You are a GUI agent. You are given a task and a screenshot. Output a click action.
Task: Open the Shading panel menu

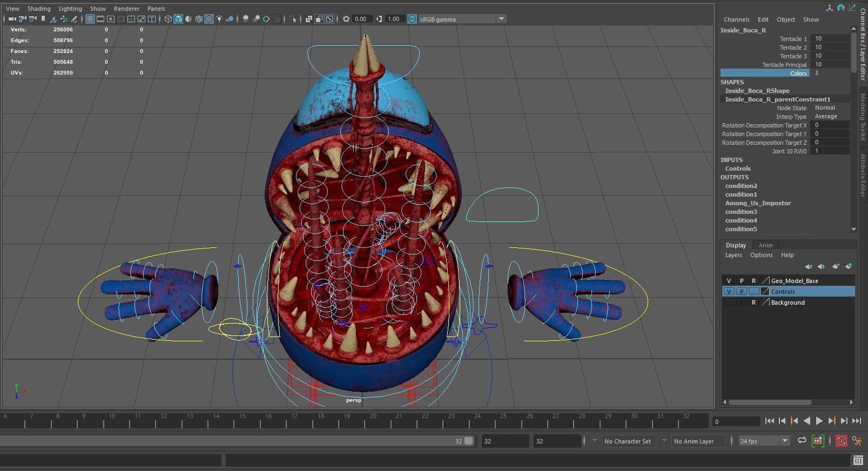pos(39,9)
